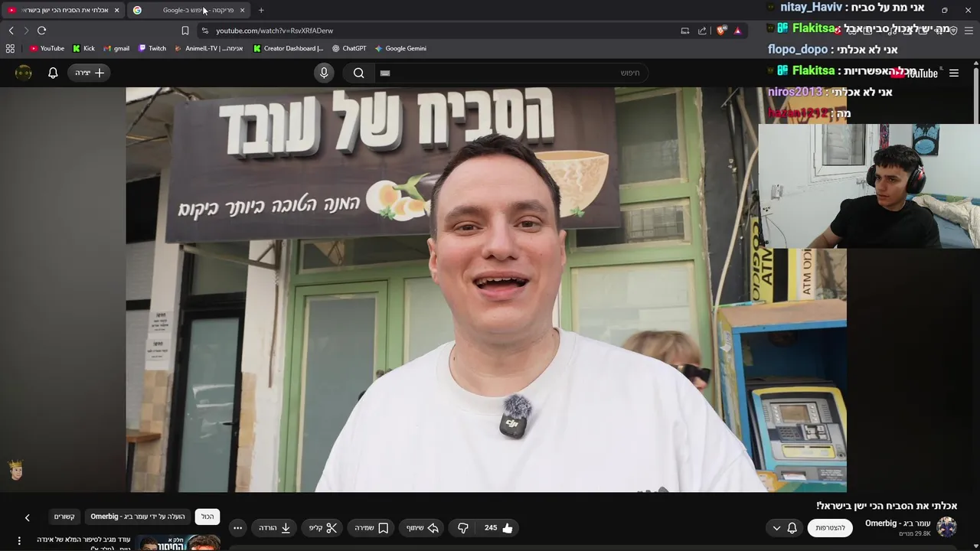Open YouTube notifications bell
Viewport: 980px width, 551px height.
point(53,73)
